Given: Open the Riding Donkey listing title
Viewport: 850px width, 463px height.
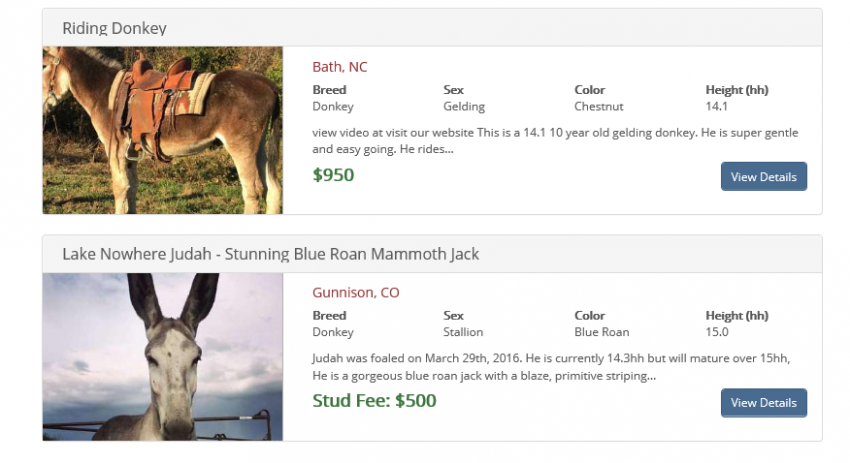Looking at the screenshot, I should coord(114,28).
